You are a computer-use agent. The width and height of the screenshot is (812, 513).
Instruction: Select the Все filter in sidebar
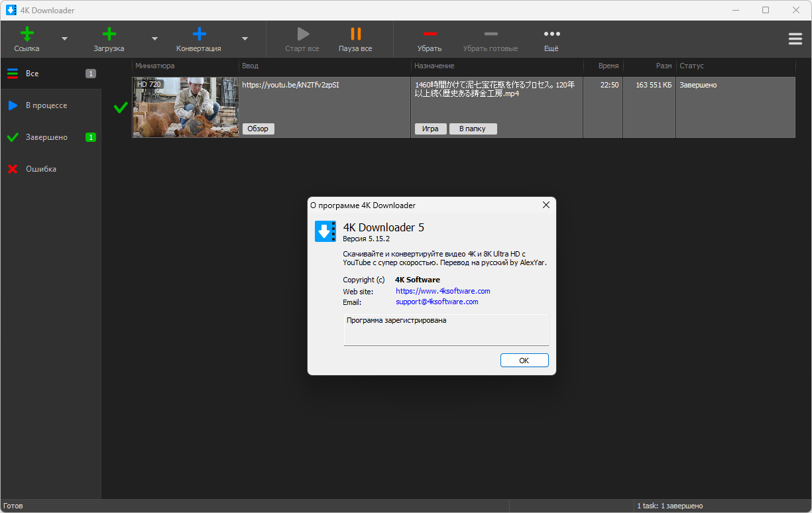click(x=51, y=74)
